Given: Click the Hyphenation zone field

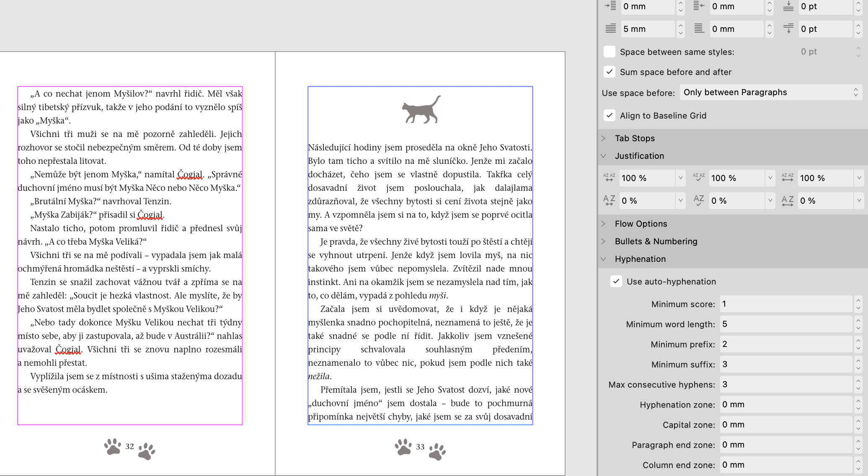Looking at the screenshot, I should (x=786, y=404).
